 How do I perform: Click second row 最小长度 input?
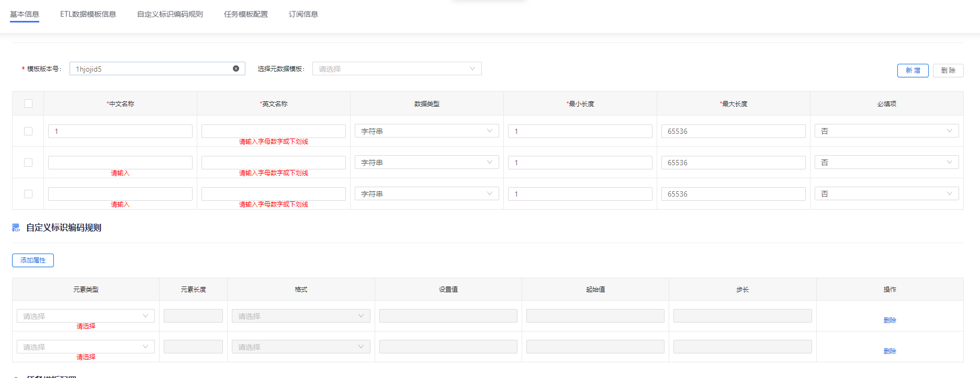click(x=580, y=163)
